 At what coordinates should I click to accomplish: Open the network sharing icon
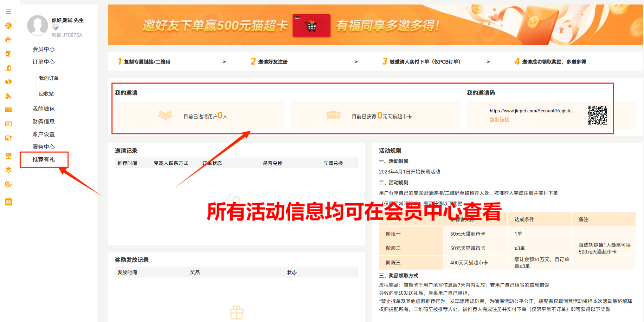click(x=8, y=156)
